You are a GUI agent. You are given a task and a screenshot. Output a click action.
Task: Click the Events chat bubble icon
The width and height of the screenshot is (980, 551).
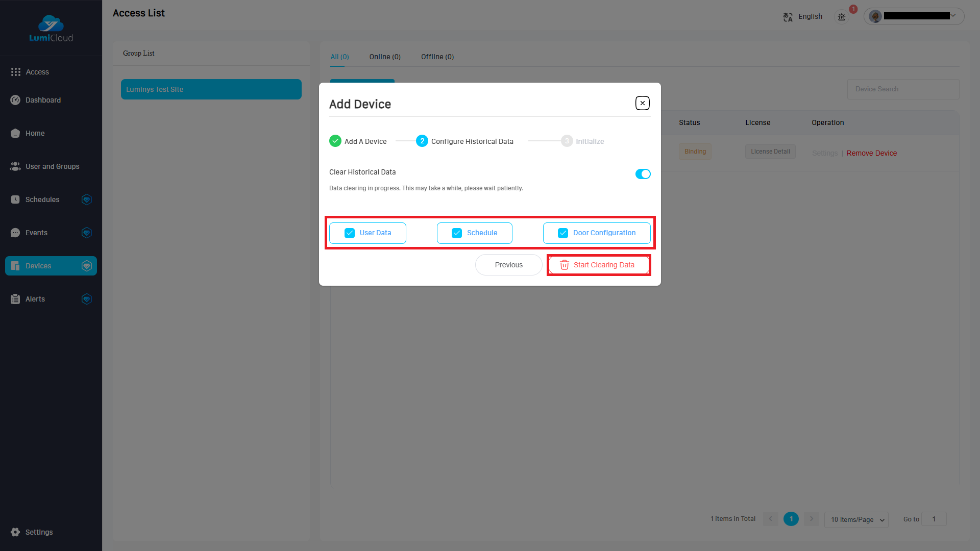tap(15, 233)
